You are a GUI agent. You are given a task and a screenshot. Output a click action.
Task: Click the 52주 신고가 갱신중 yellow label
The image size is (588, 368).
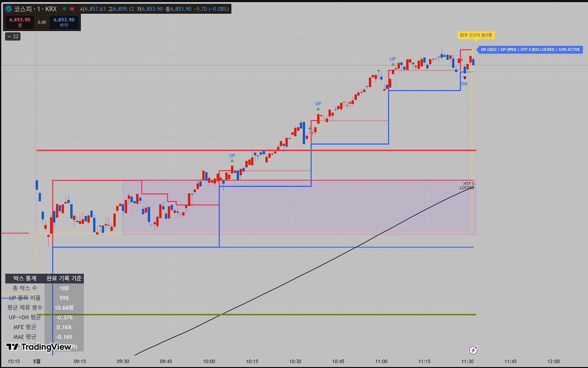476,35
